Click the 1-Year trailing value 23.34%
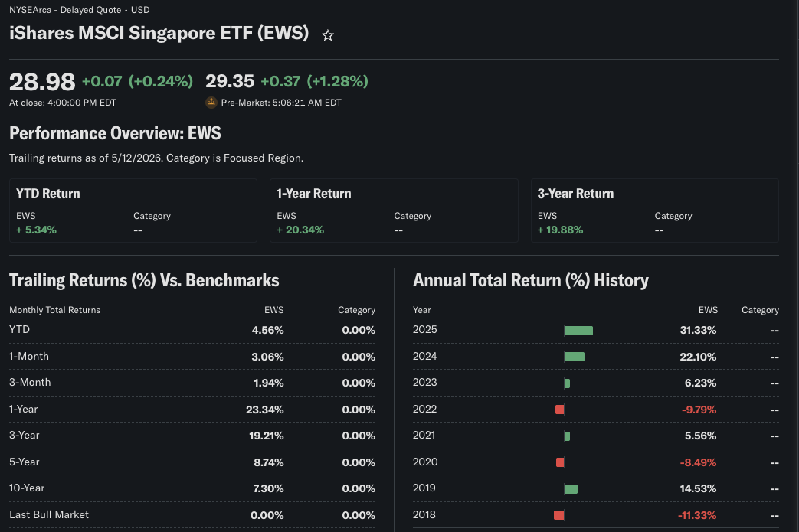This screenshot has height=532, width=799. coord(265,410)
